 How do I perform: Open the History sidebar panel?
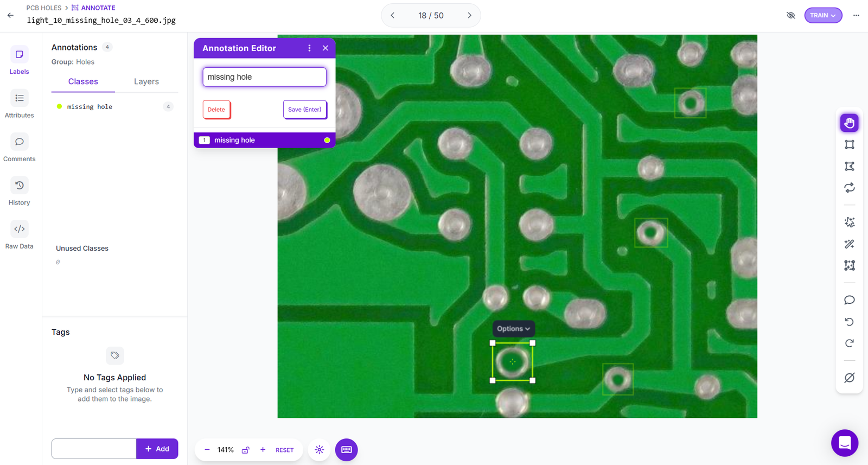tap(19, 192)
